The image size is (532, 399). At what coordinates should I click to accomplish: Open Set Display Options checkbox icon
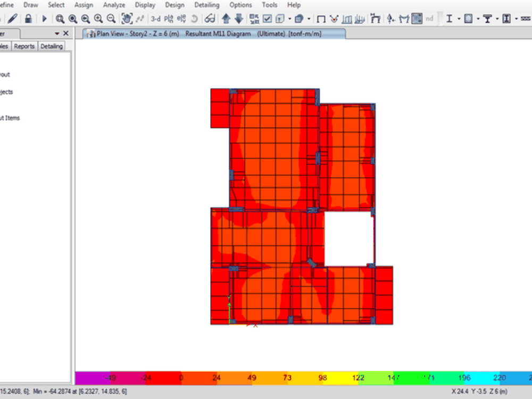click(268, 19)
